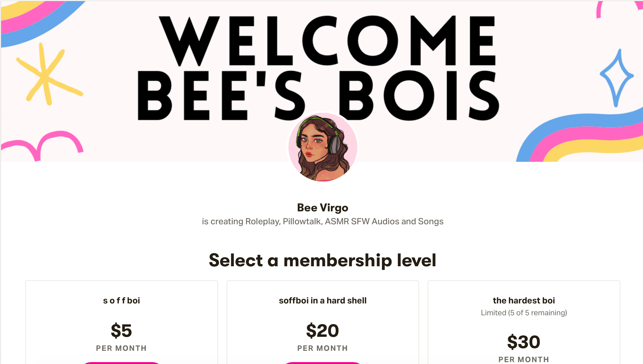Click the 'Limited (5 of 5 remaining)' note
Image resolution: width=643 pixels, height=364 pixels.
pyautogui.click(x=524, y=313)
